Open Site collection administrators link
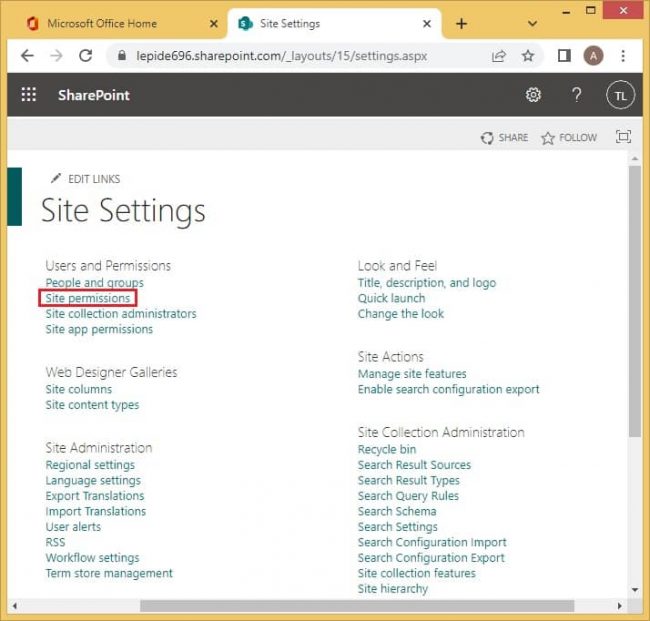Viewport: 650px width, 621px height. [x=120, y=314]
